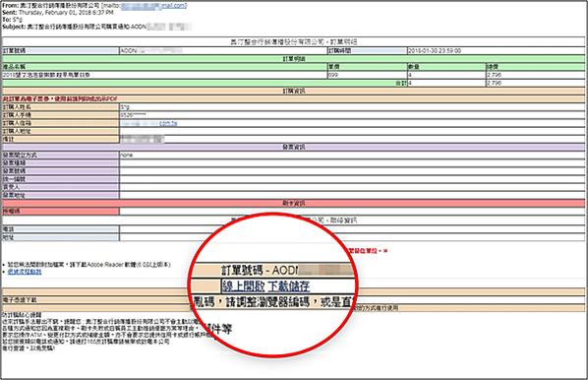588x380 pixels.
Task: Click the orderer email link ending com.tw
Action: click(148, 123)
